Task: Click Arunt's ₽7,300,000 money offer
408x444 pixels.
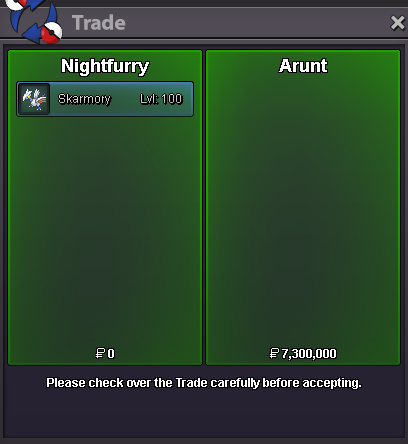Action: 303,353
